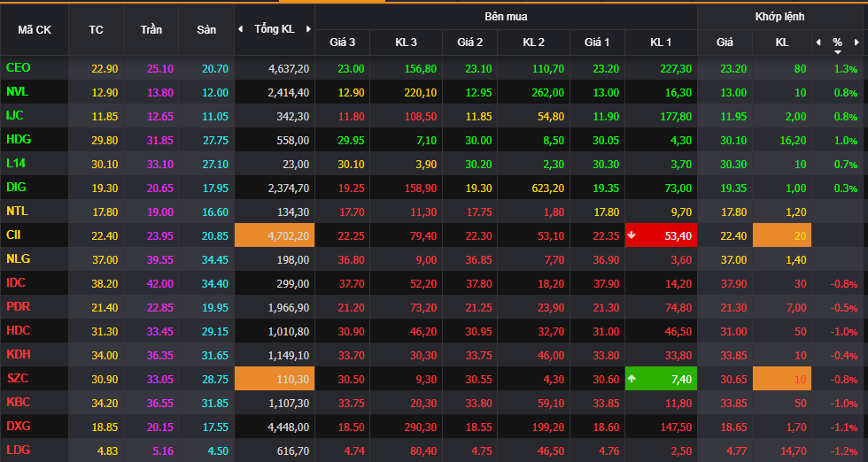The height and width of the screenshot is (462, 868).
Task: Click orange highlighted 110,30 volume for SZC
Action: click(x=275, y=379)
